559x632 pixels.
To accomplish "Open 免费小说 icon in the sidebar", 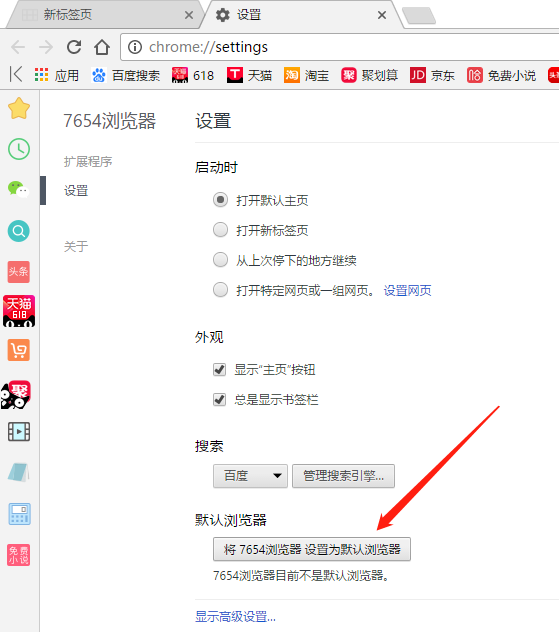I will (19, 555).
